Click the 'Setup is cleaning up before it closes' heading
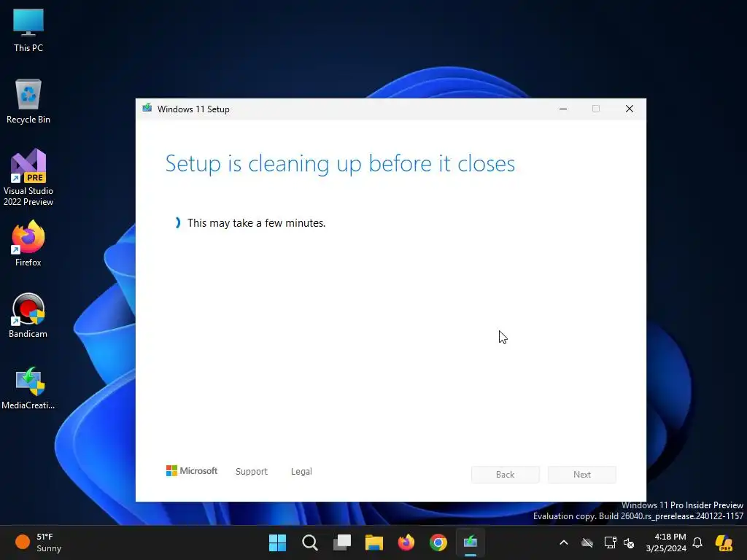The width and height of the screenshot is (747, 560). [340, 163]
